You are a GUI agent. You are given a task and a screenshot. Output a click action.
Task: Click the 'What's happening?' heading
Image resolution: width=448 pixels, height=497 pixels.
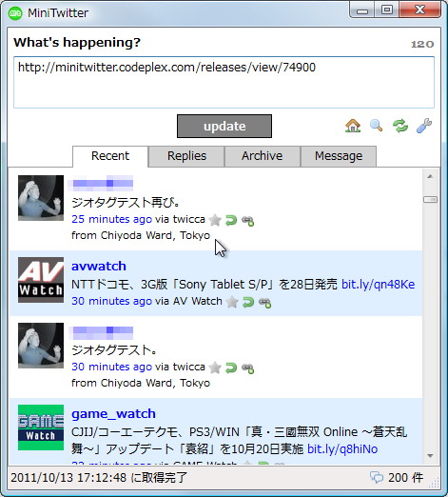tap(77, 42)
